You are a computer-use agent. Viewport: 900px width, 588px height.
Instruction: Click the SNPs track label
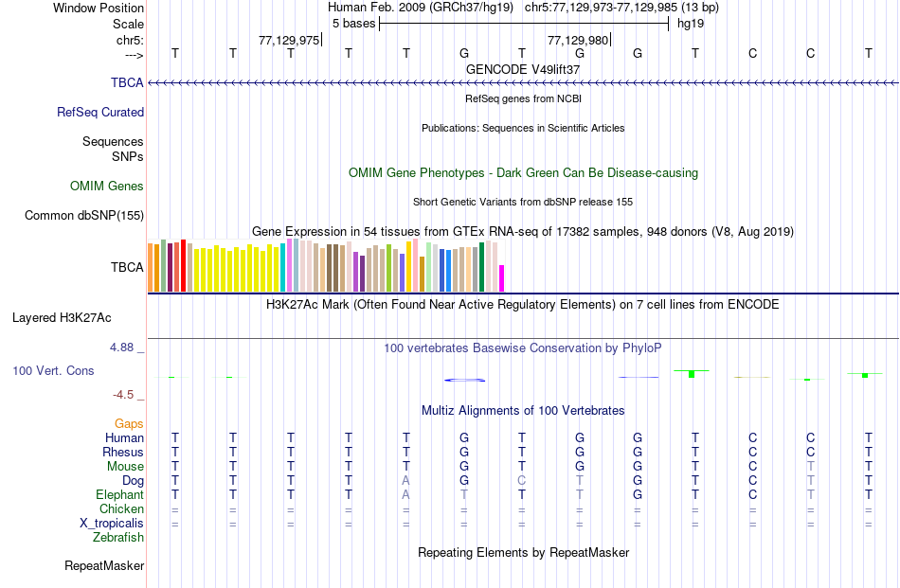click(x=128, y=156)
